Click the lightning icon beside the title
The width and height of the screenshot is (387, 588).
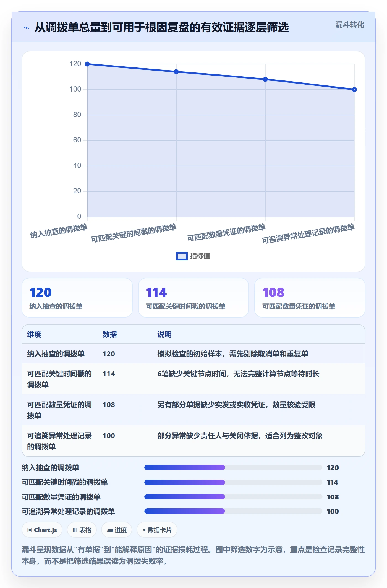[x=26, y=28]
